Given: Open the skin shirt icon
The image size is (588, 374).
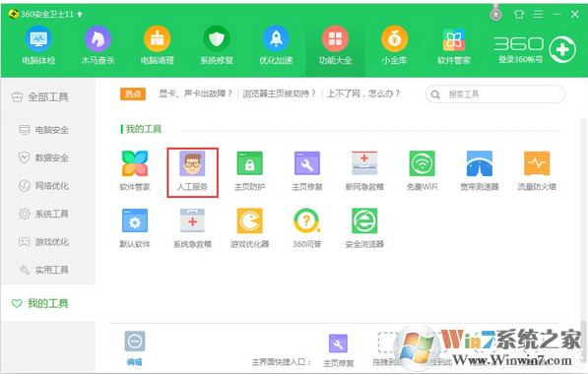Looking at the screenshot, I should coord(519,14).
